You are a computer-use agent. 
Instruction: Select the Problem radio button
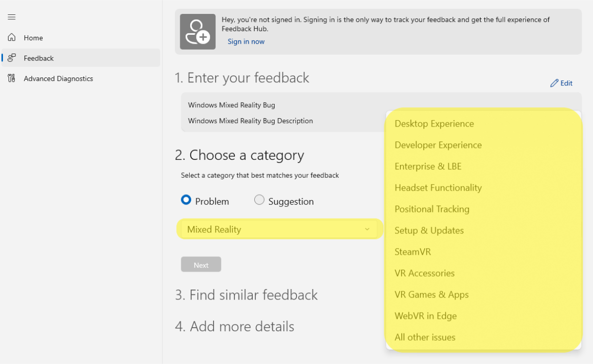pos(186,200)
